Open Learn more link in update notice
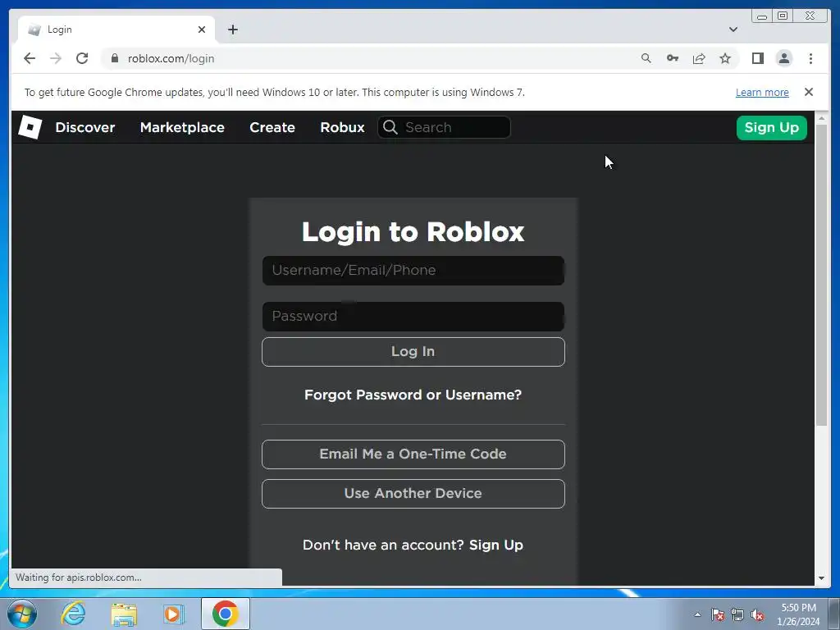The width and height of the screenshot is (840, 630). coord(762,92)
